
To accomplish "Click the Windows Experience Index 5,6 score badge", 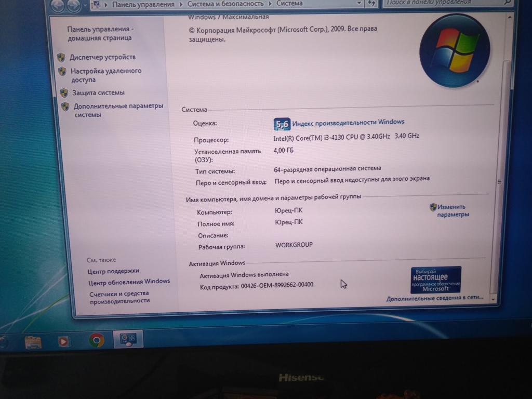I will [x=282, y=124].
